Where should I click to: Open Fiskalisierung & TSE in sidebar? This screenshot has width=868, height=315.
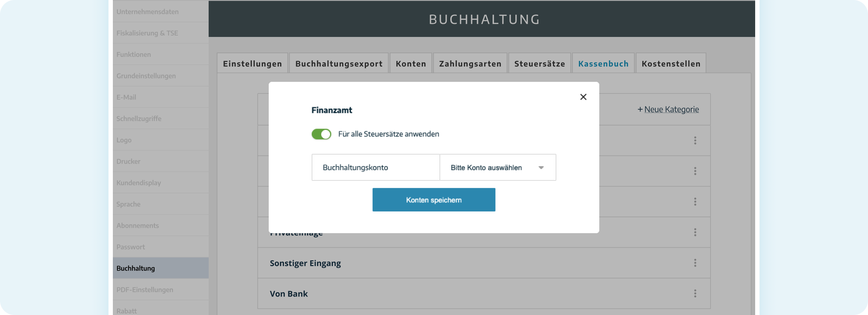[x=147, y=33]
